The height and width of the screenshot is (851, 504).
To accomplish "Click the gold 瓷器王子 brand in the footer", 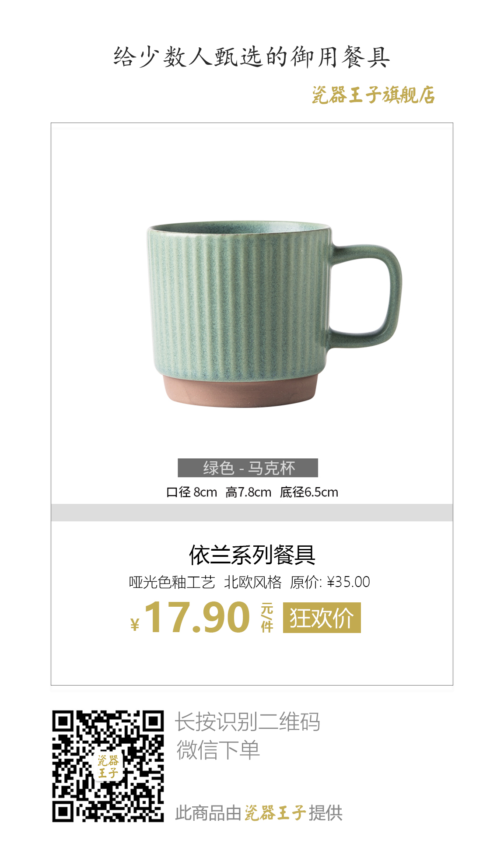I will coord(275,813).
